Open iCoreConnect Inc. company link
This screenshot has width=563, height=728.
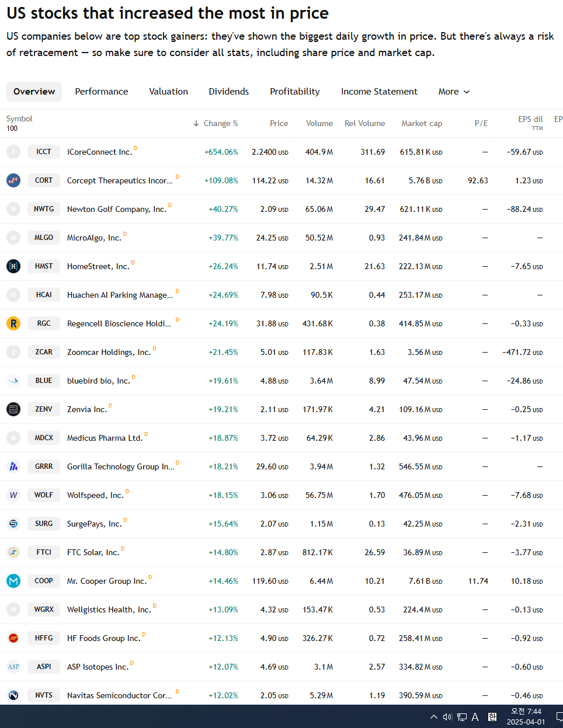(99, 152)
